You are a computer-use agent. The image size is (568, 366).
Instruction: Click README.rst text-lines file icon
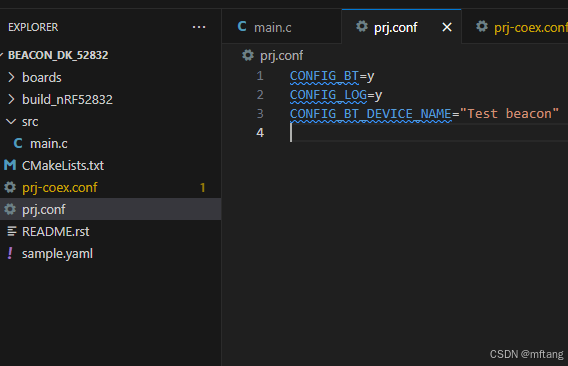click(12, 231)
